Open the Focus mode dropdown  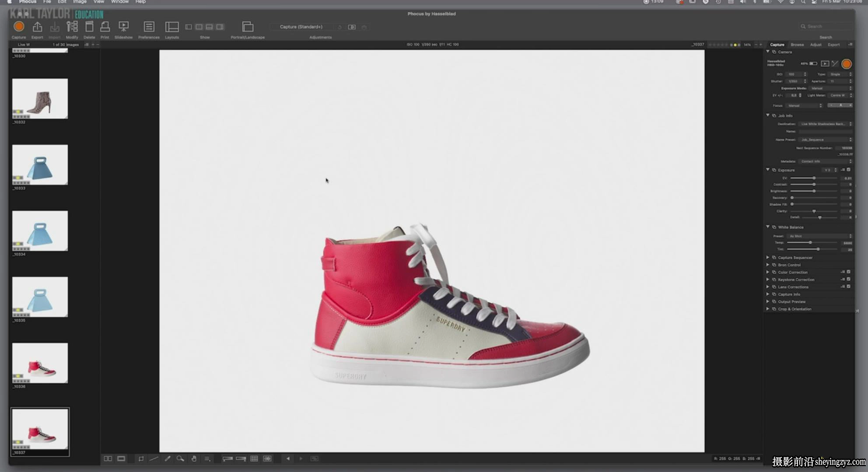(x=804, y=106)
